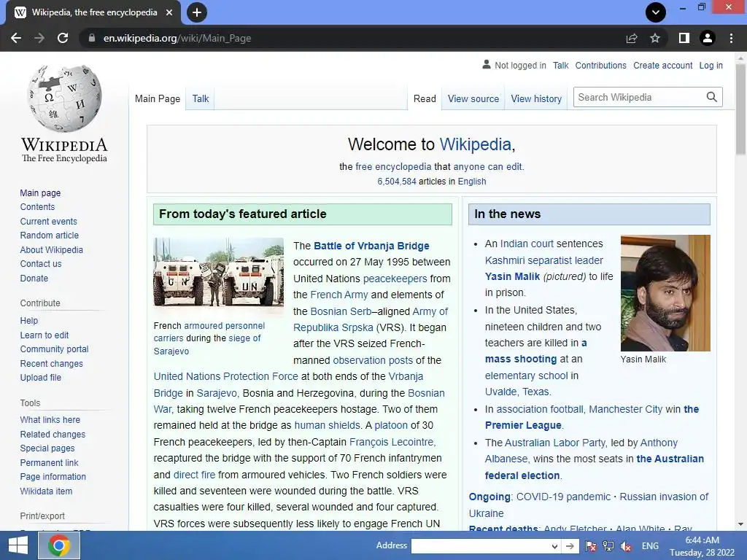Click the 6,504,584 article count link

point(397,182)
